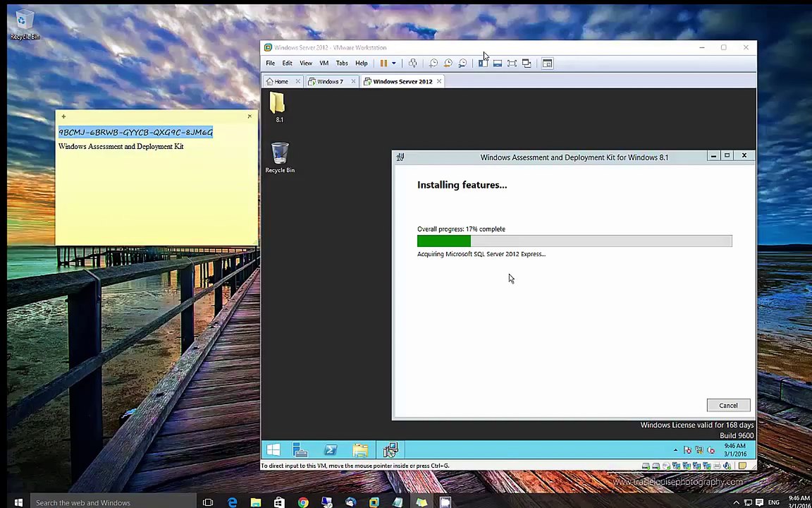Toggle the console view toolbar icon
The image size is (812, 508).
(548, 64)
